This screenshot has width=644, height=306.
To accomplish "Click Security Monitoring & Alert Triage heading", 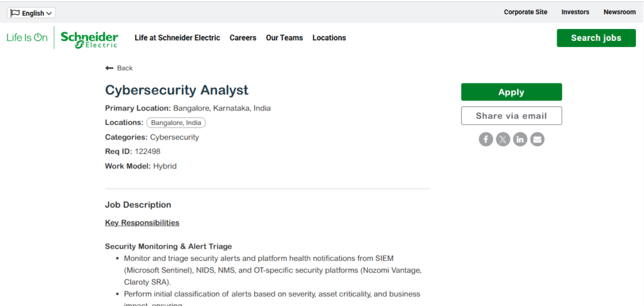I will pyautogui.click(x=169, y=246).
